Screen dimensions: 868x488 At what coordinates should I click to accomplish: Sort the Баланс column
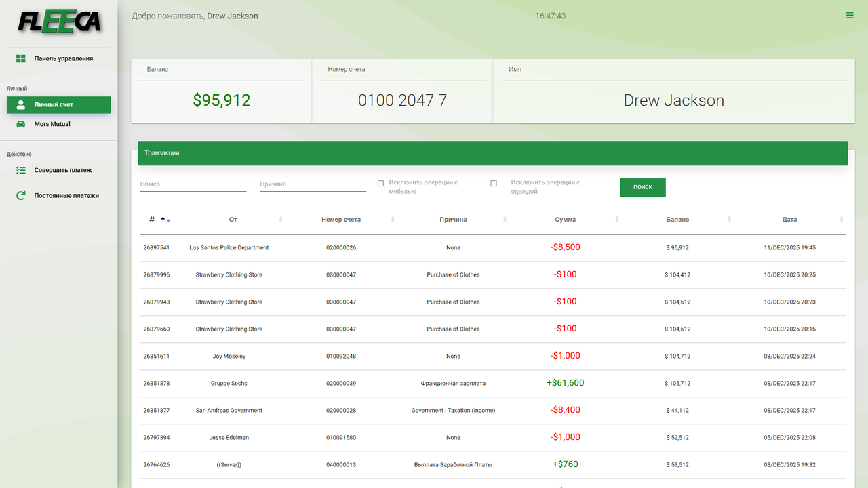[x=677, y=220]
